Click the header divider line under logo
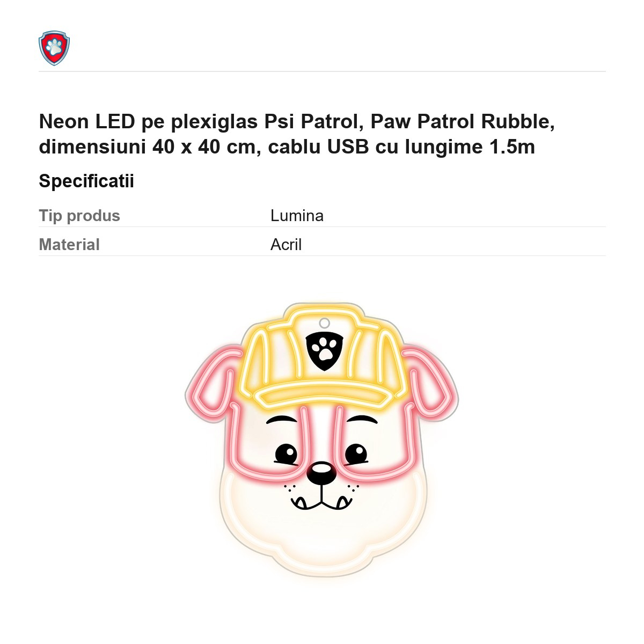Image resolution: width=644 pixels, height=644 pixels. click(x=322, y=71)
